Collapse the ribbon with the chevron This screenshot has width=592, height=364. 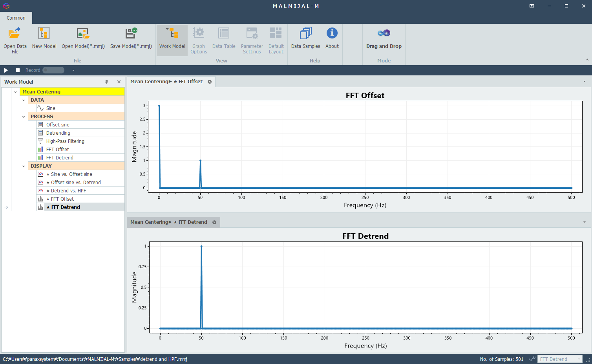[x=587, y=60]
